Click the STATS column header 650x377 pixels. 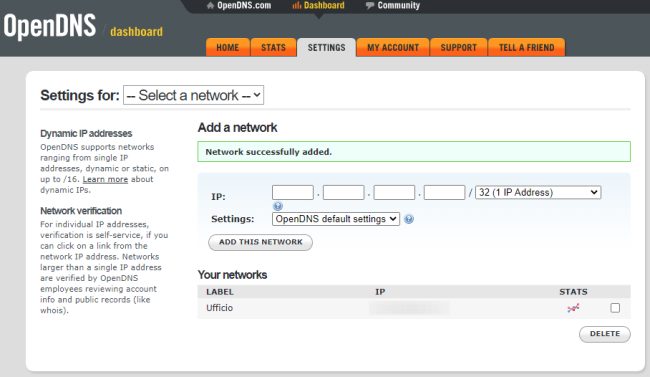coord(573,292)
